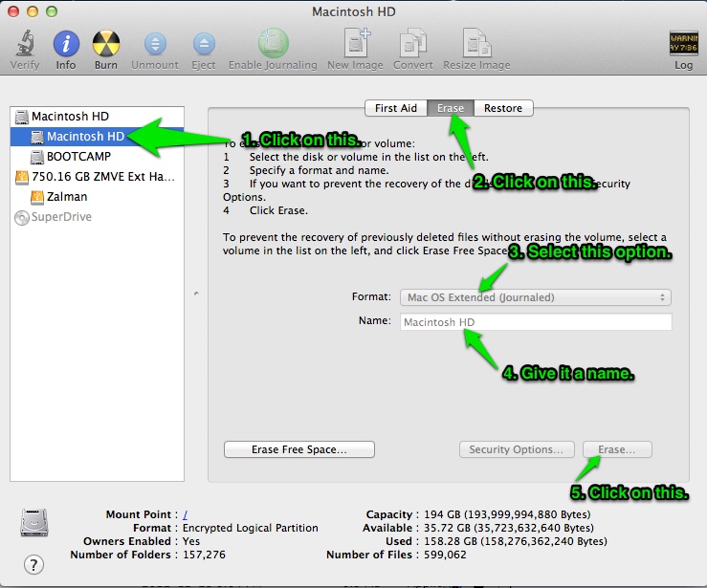
Task: Click the Owners Enabled Yes value
Action: [x=191, y=541]
